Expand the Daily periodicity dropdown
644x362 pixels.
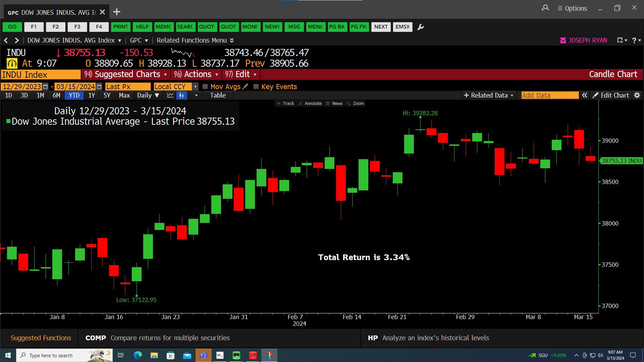pos(148,96)
